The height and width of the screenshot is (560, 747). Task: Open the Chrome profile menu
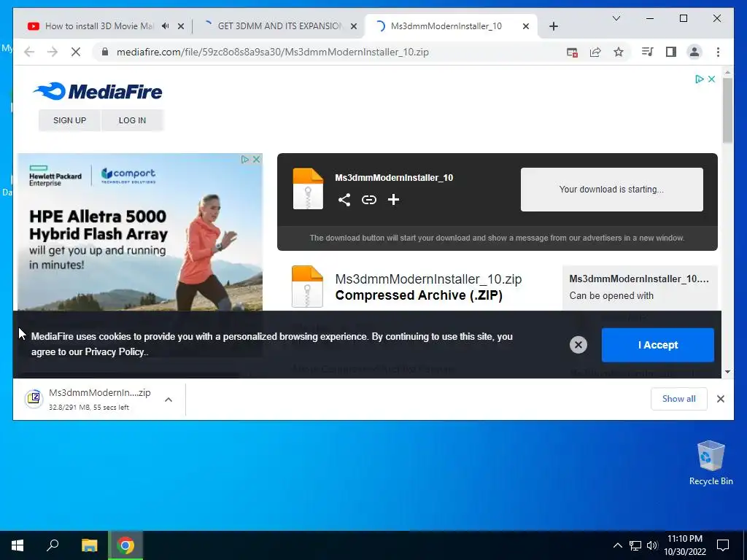(x=694, y=52)
